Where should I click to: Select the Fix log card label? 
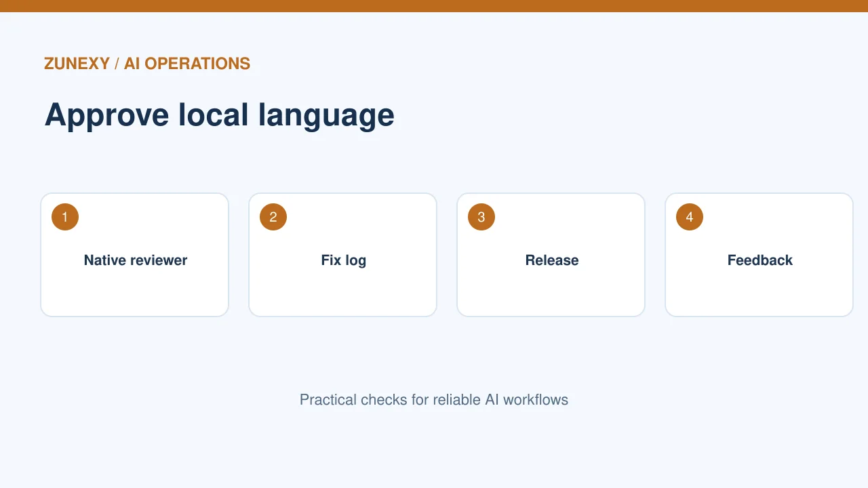(344, 260)
